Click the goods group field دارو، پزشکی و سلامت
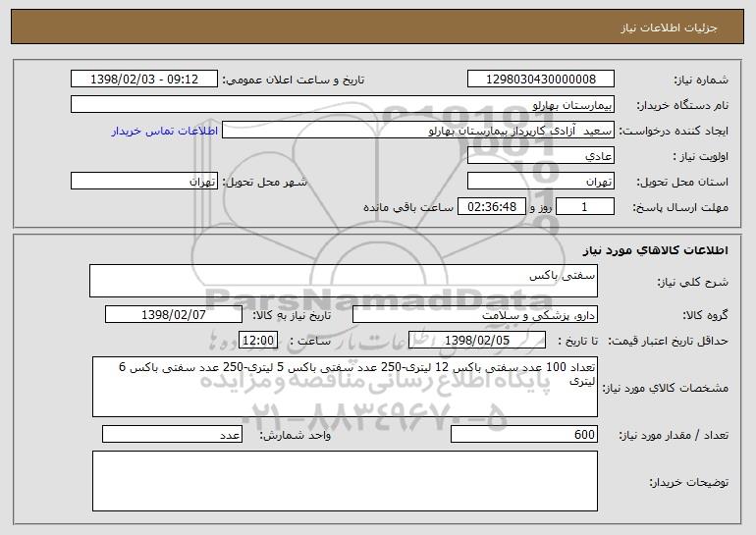The width and height of the screenshot is (756, 535). (475, 315)
